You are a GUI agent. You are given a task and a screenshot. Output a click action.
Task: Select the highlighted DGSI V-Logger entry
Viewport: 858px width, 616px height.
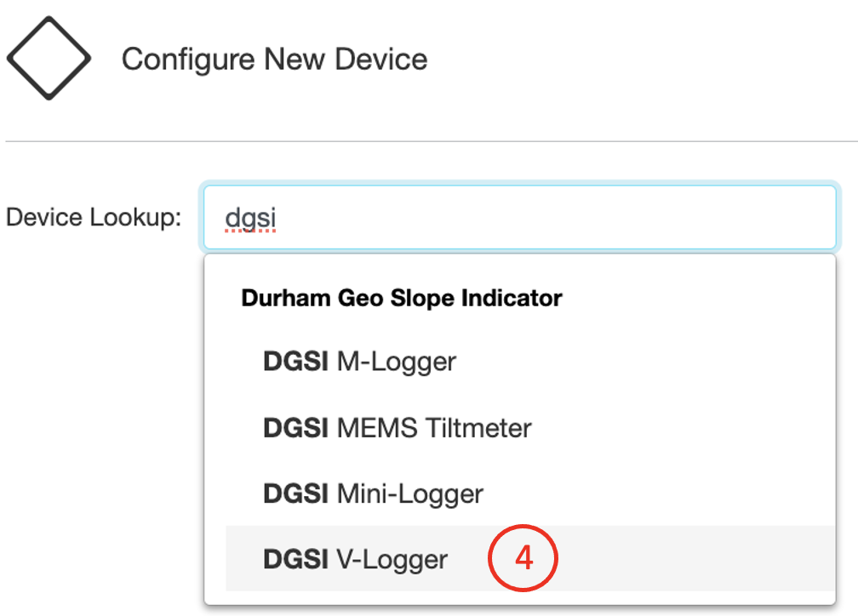(x=530, y=558)
